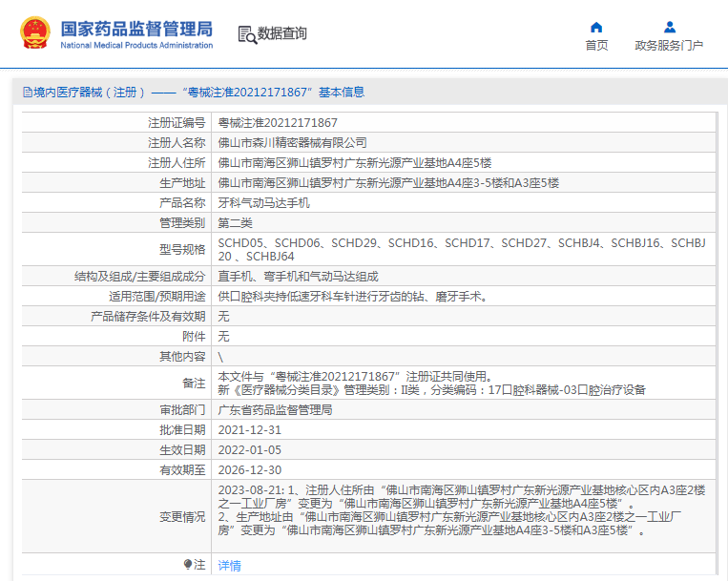Open the data query magnifier icon
The image size is (728, 581).
pos(247,34)
